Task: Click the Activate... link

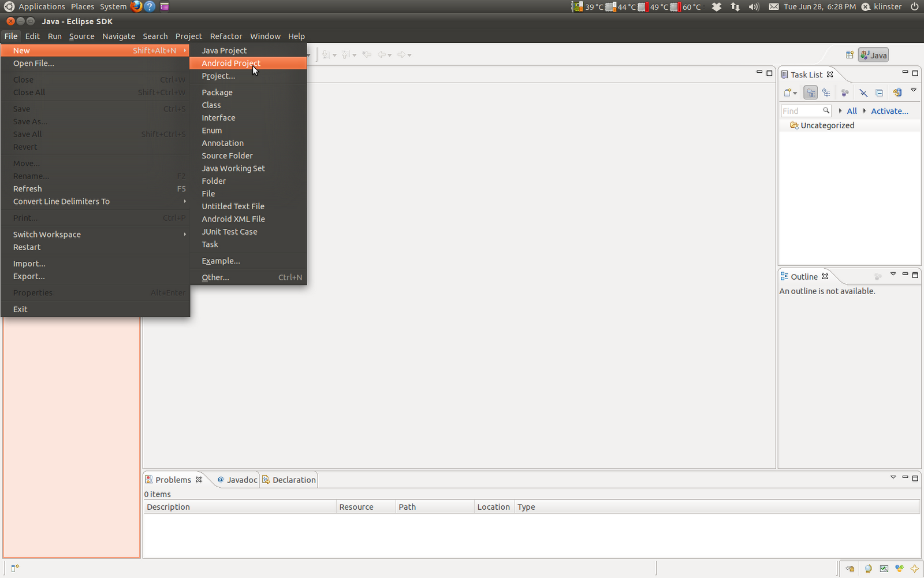Action: pos(889,111)
